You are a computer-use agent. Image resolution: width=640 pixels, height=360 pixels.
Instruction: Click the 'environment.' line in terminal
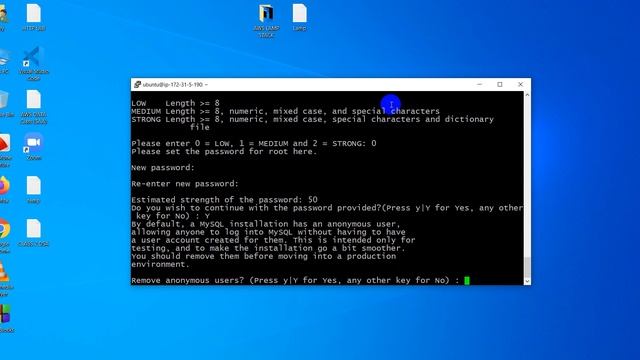pyautogui.click(x=160, y=264)
